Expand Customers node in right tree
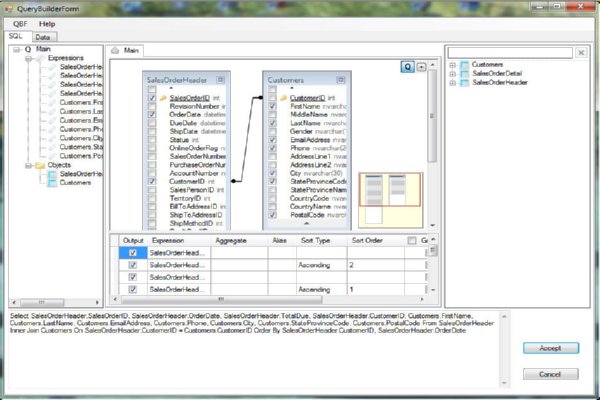This screenshot has width=600, height=400. [453, 65]
